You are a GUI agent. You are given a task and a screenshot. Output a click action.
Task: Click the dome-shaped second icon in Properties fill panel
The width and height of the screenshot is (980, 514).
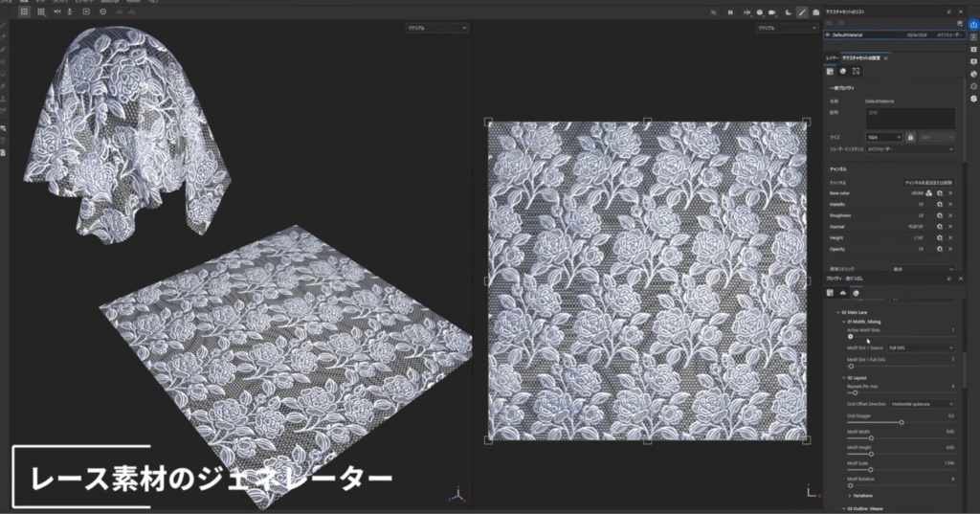click(x=842, y=293)
